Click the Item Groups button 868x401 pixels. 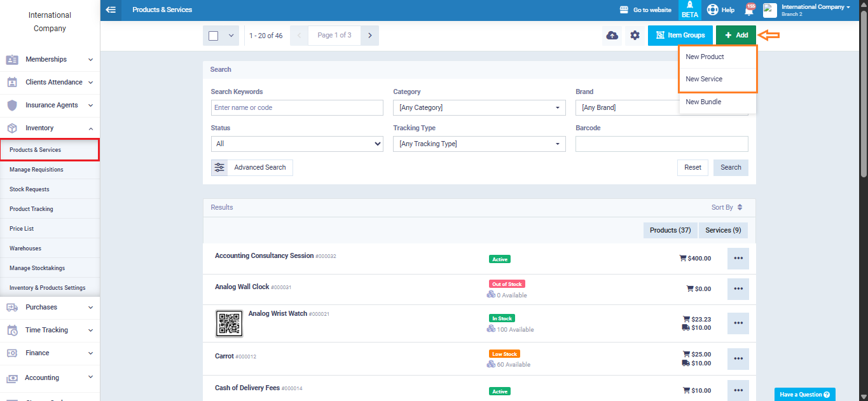click(680, 36)
